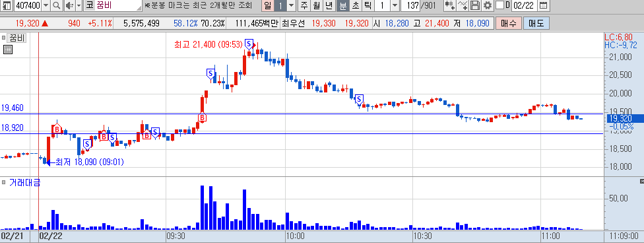Open the candlestick add-chart icon
This screenshot has width=644, height=243.
[451, 5]
